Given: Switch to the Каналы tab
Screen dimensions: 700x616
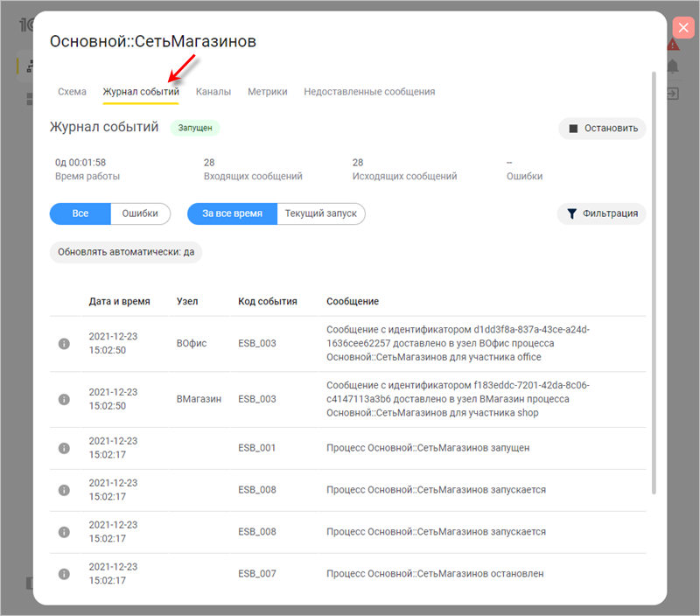Looking at the screenshot, I should pyautogui.click(x=213, y=92).
